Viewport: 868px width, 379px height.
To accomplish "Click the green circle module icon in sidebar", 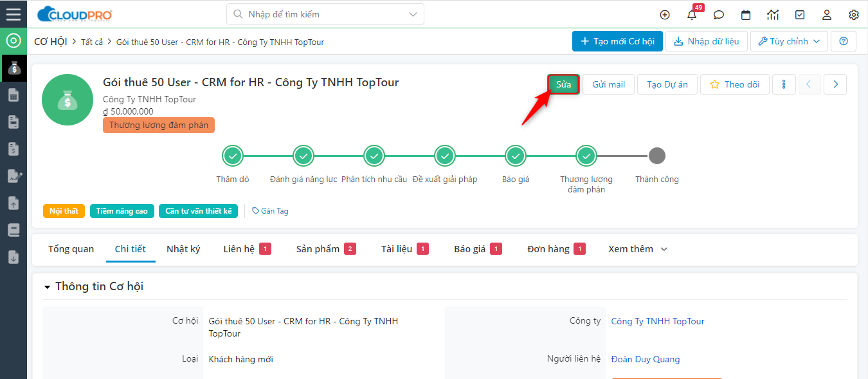I will point(14,41).
